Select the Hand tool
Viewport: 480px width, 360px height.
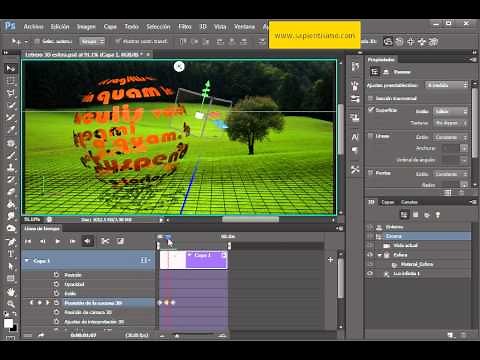click(11, 292)
